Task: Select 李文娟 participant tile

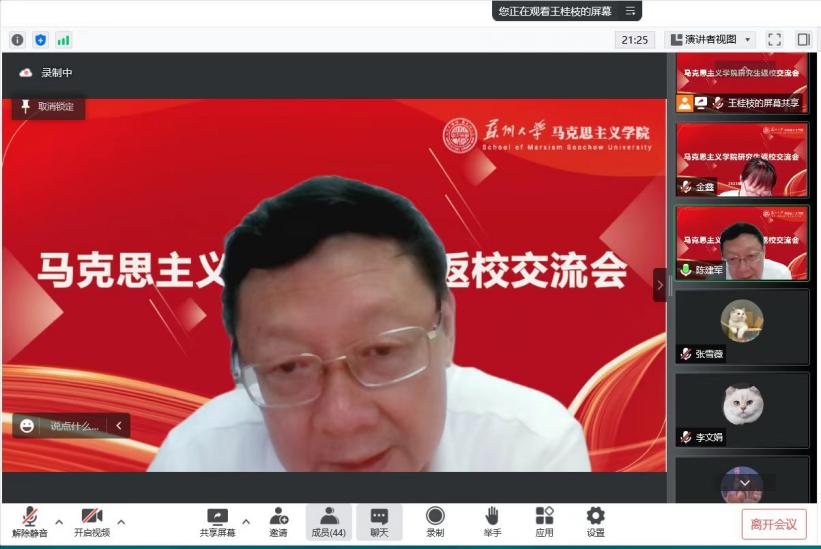Action: (742, 410)
